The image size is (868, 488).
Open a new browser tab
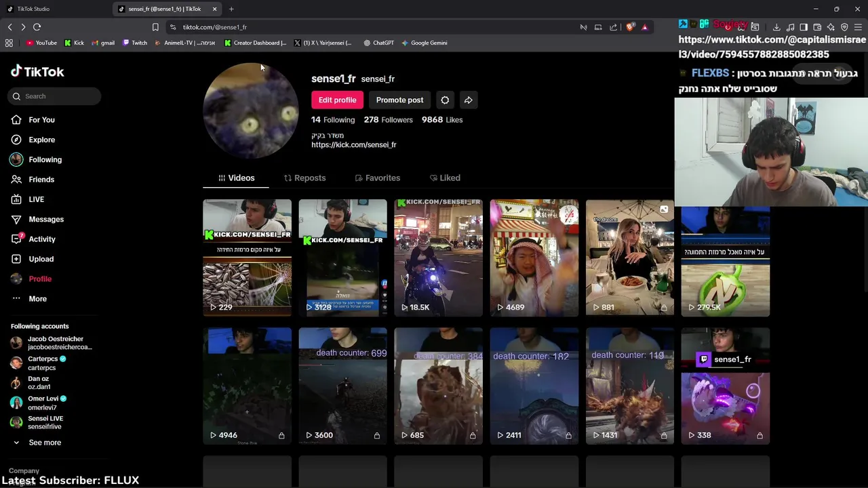click(231, 9)
